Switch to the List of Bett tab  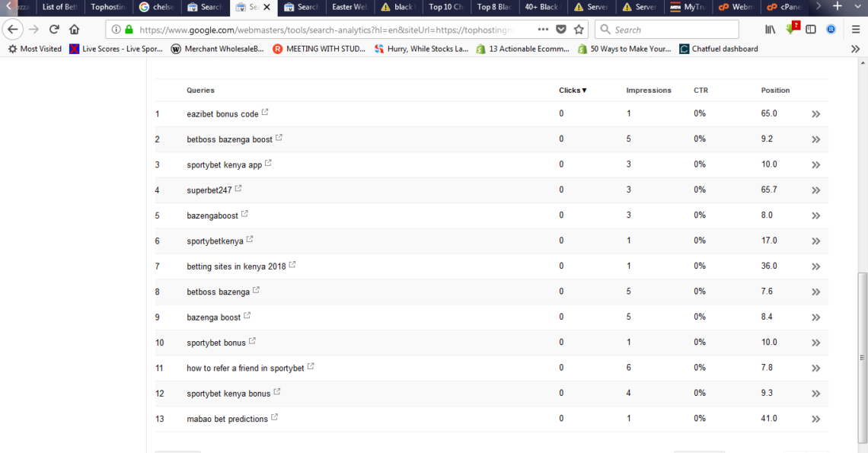click(59, 7)
